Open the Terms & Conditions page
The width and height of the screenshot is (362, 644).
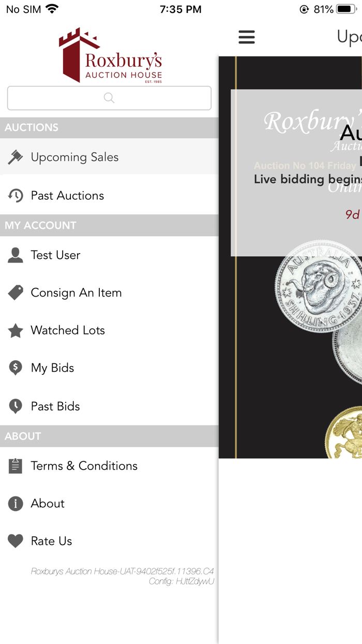(x=84, y=465)
